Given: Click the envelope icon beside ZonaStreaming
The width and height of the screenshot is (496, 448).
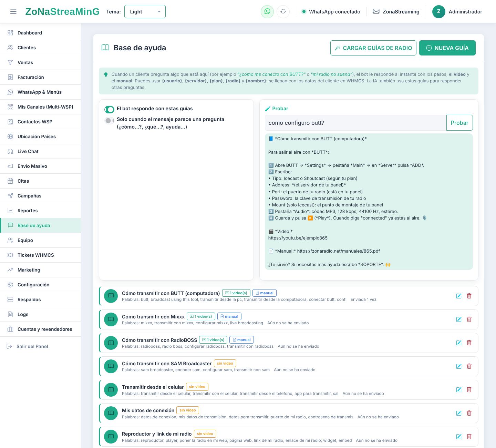Looking at the screenshot, I should (x=376, y=12).
